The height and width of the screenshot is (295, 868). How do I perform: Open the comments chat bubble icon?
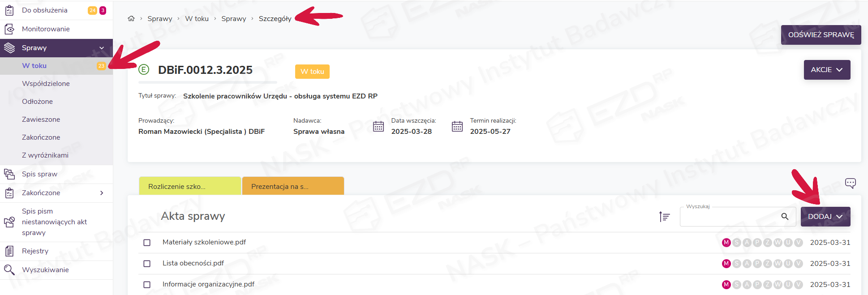(x=850, y=183)
